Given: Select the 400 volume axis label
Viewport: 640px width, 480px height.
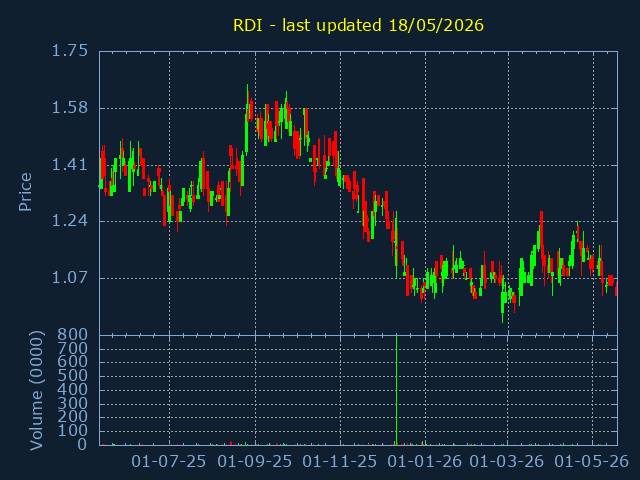Looking at the screenshot, I should (x=72, y=389).
